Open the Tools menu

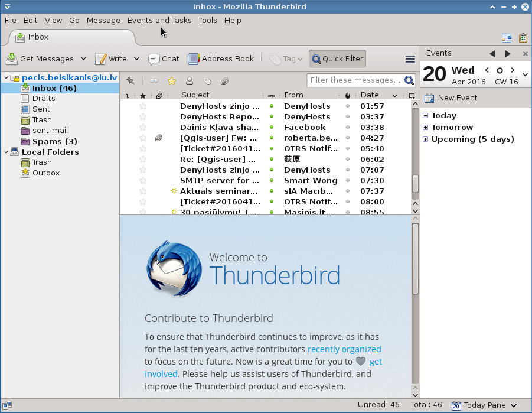click(208, 20)
